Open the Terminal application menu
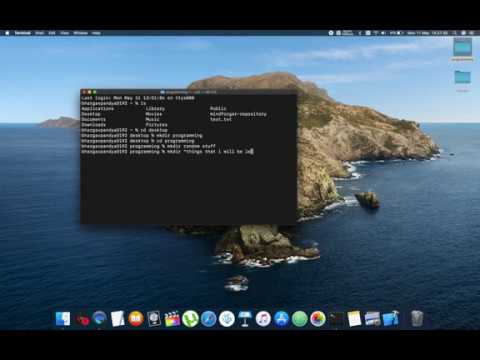Screen dimensions: 480x360 click(23, 33)
